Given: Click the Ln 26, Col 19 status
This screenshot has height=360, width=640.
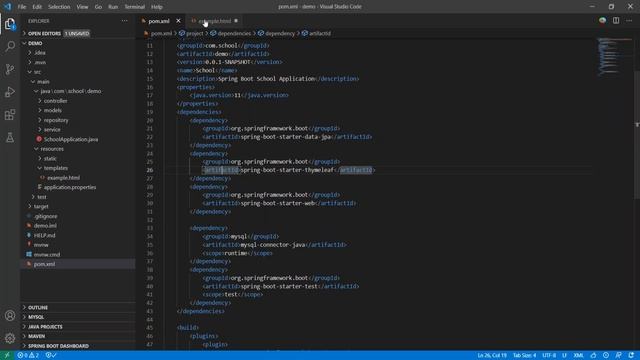Looking at the screenshot, I should click(x=491, y=355).
